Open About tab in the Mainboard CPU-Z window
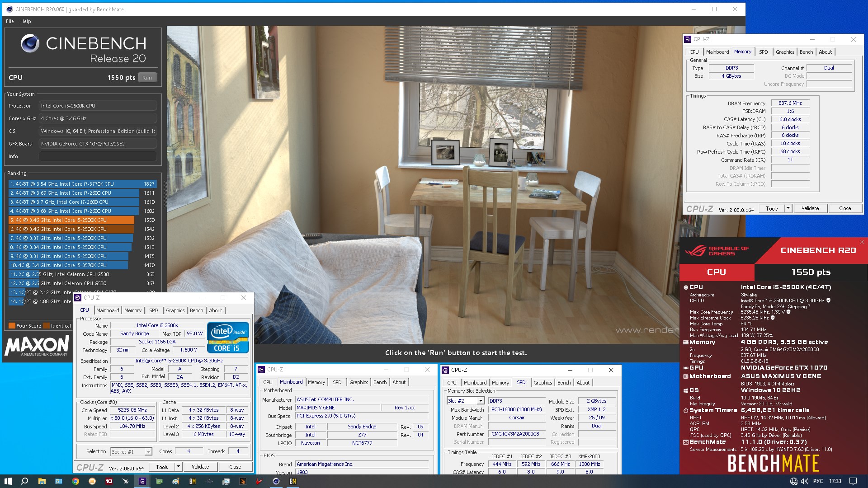The width and height of the screenshot is (868, 488). pyautogui.click(x=399, y=382)
